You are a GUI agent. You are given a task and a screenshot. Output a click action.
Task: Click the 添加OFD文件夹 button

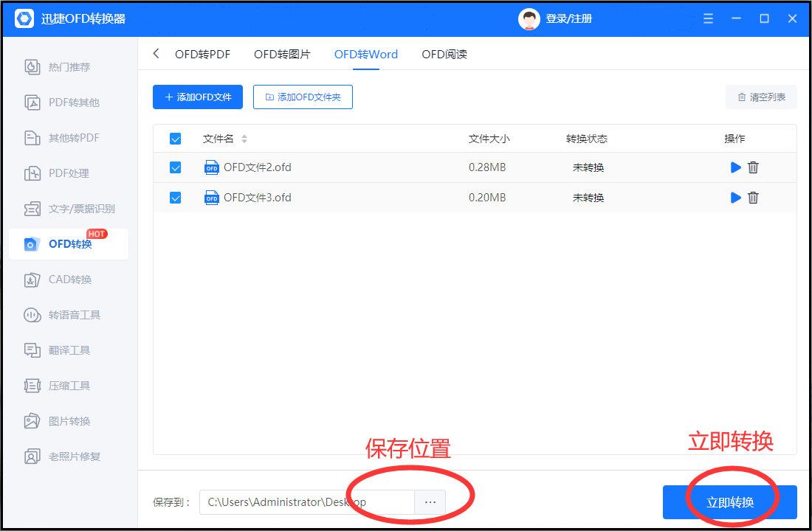303,97
